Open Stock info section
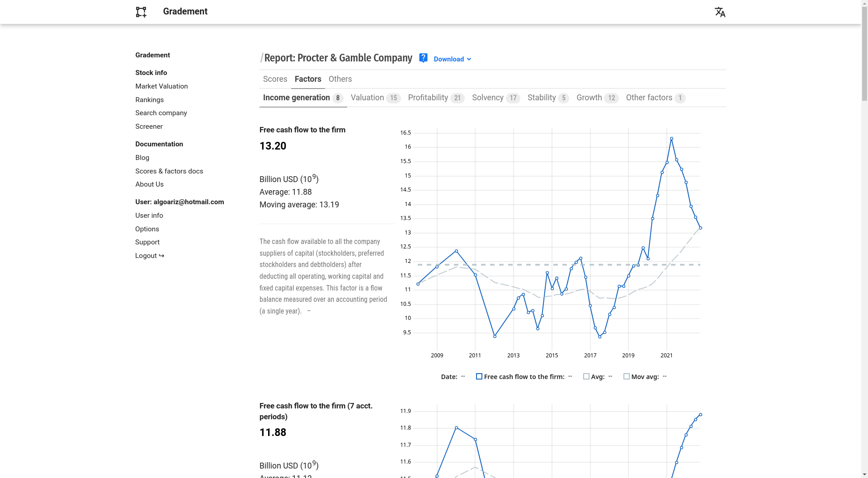868x478 pixels. (151, 73)
